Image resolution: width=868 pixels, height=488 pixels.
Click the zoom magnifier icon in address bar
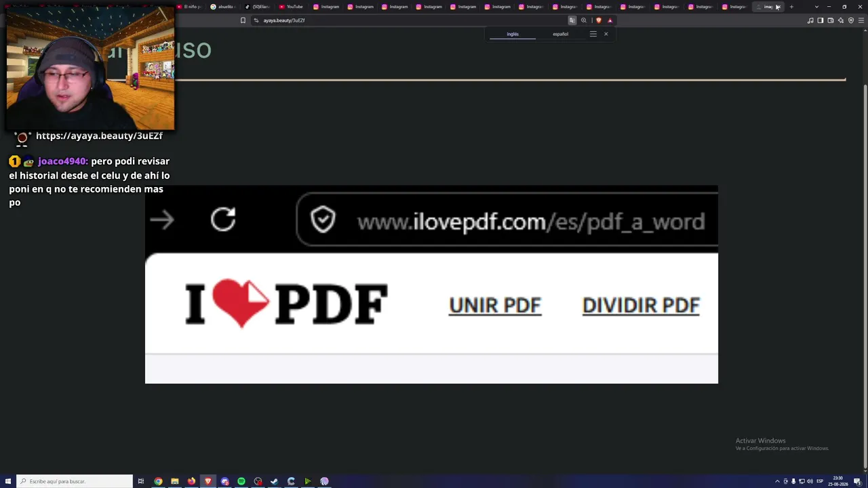click(583, 20)
